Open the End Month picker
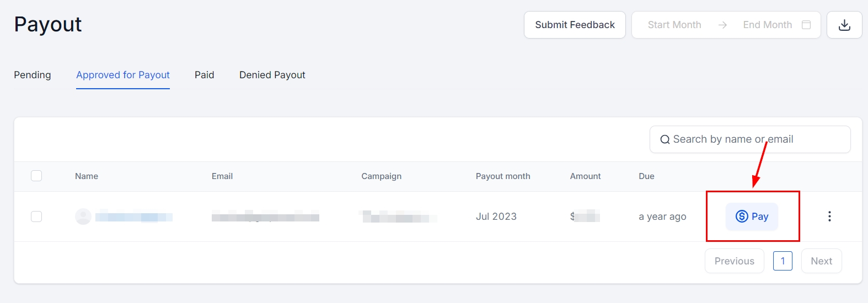This screenshot has height=303, width=868. (x=767, y=25)
